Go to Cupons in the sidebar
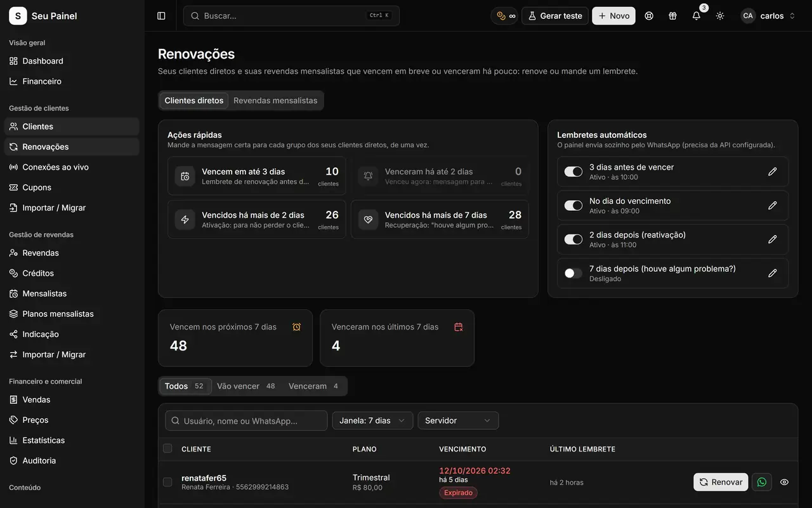Viewport: 812px width, 508px height. pos(72,187)
